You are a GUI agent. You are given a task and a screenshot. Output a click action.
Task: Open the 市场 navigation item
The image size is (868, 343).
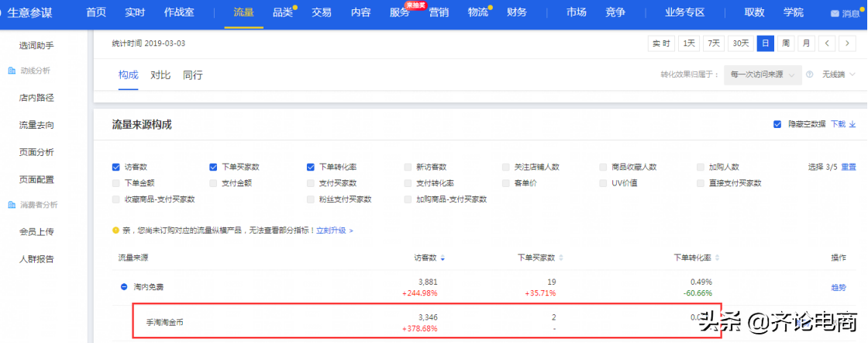coord(577,12)
